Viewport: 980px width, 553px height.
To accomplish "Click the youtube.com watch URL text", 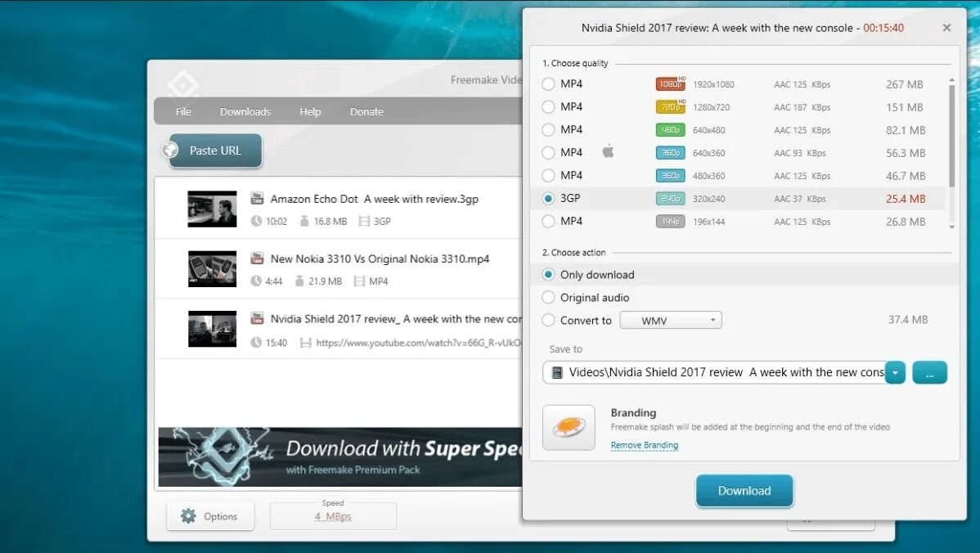I will (419, 343).
